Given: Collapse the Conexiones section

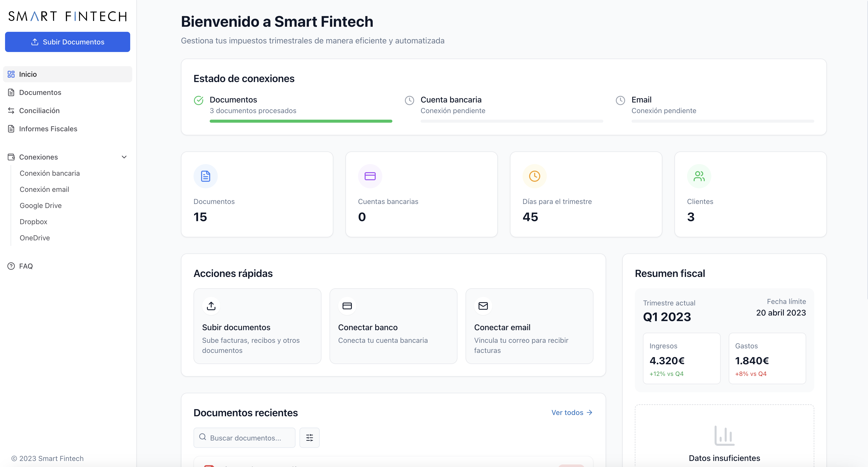Looking at the screenshot, I should point(124,157).
